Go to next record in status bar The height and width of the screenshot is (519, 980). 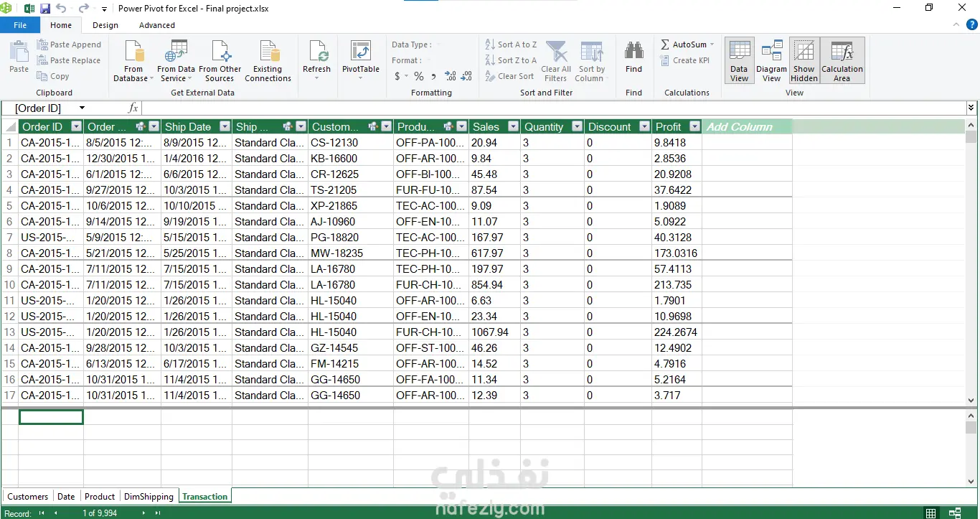tap(143, 513)
